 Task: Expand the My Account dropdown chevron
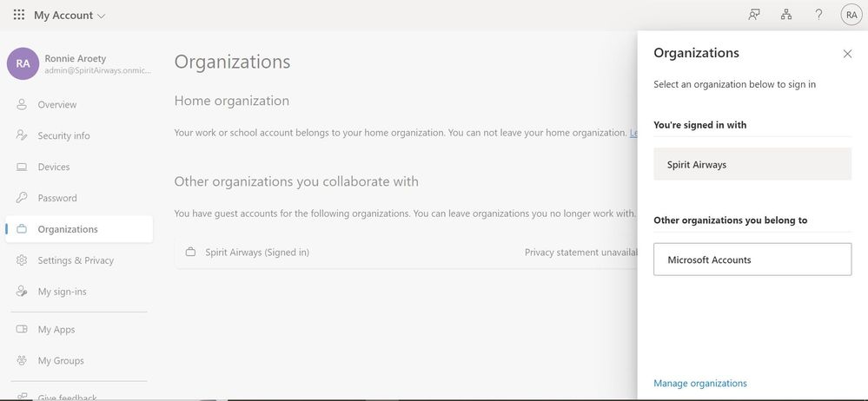[x=101, y=16]
